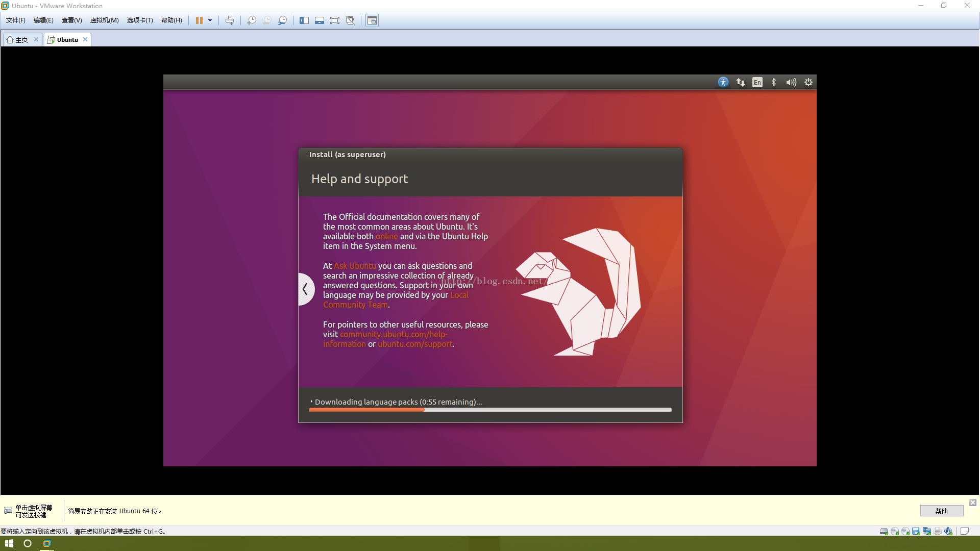Open the 选项卡(T) menu
Viewport: 980px width, 551px height.
(x=140, y=20)
